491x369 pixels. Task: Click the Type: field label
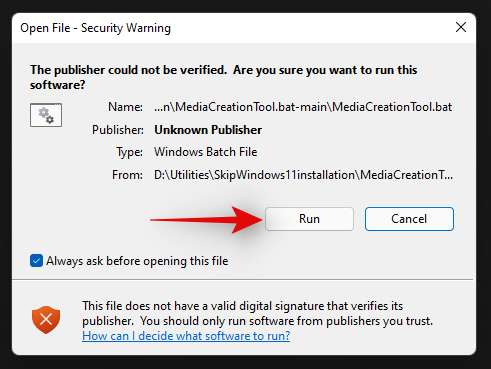click(x=129, y=152)
